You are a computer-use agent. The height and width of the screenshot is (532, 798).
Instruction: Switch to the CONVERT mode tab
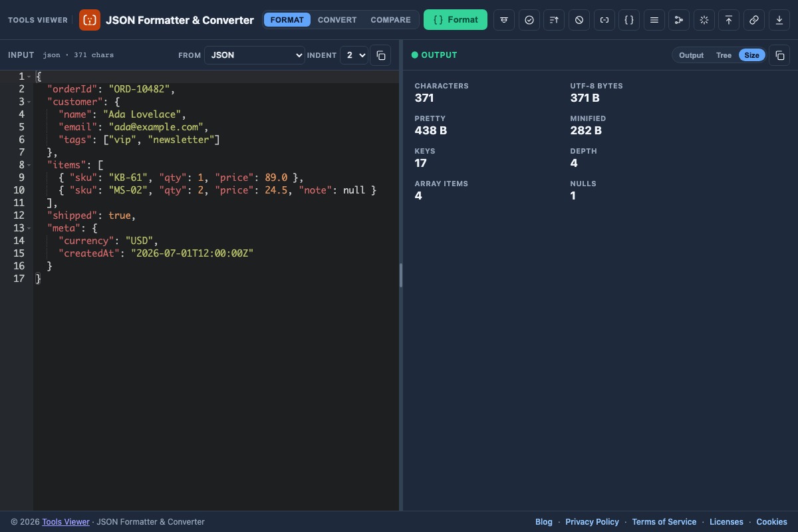(337, 20)
